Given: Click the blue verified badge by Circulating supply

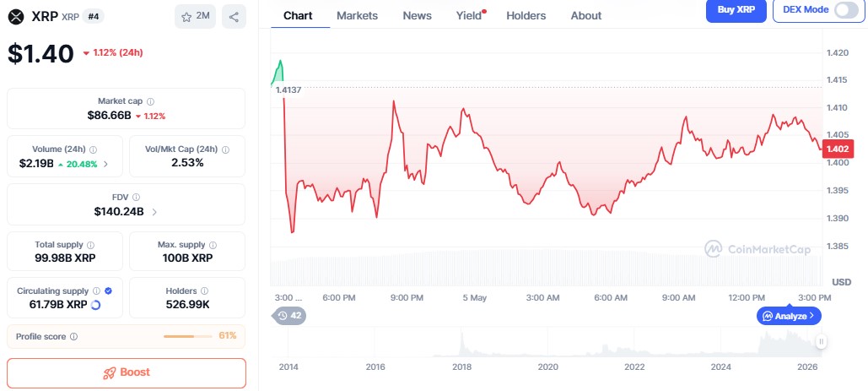Looking at the screenshot, I should pyautogui.click(x=108, y=291).
